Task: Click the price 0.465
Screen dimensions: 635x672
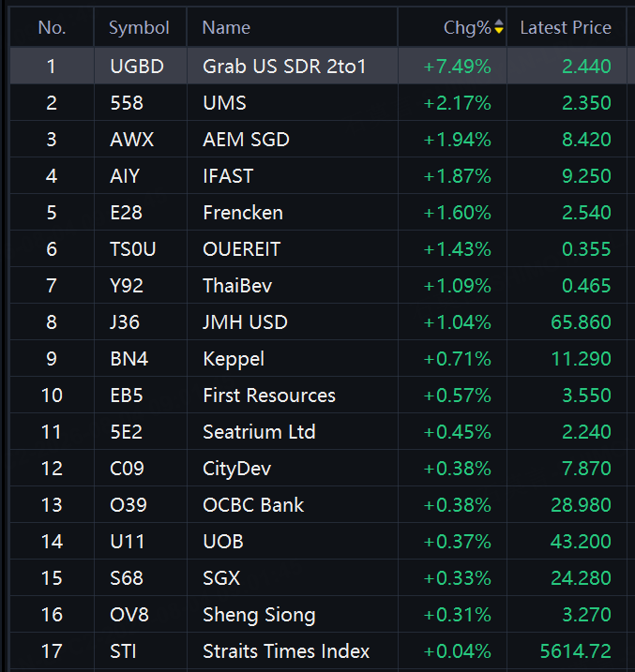Action: (x=586, y=286)
